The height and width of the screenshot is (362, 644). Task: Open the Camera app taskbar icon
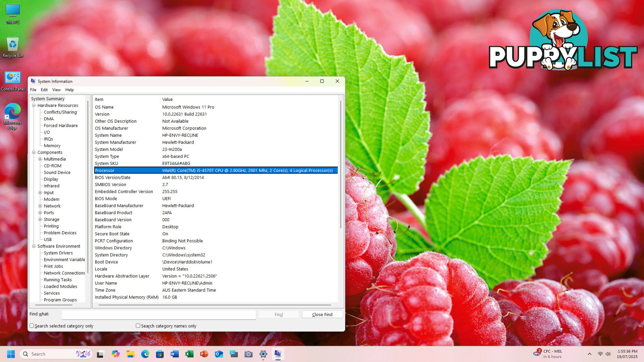[x=248, y=354]
